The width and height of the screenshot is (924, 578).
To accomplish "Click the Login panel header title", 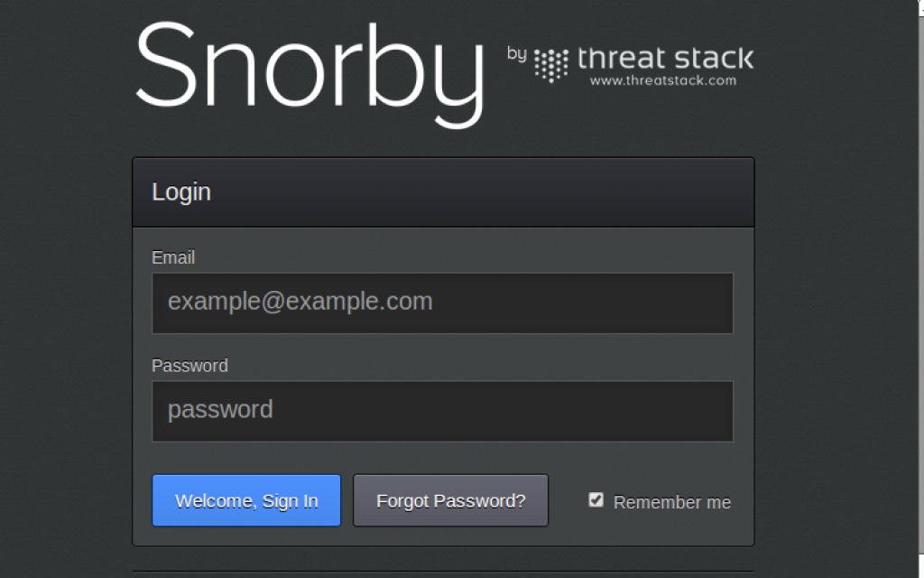I will [181, 192].
